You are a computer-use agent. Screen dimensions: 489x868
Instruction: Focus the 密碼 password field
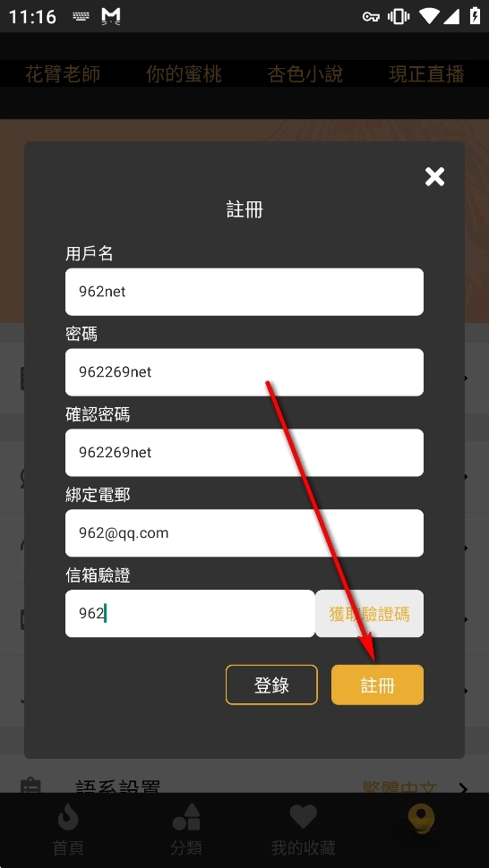pyautogui.click(x=244, y=372)
